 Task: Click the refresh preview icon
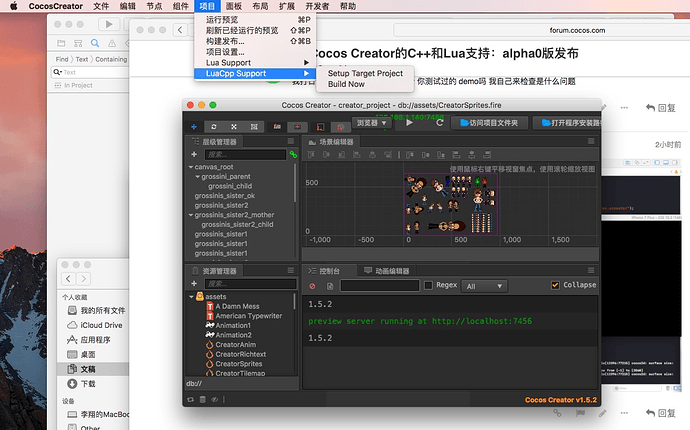pyautogui.click(x=439, y=123)
